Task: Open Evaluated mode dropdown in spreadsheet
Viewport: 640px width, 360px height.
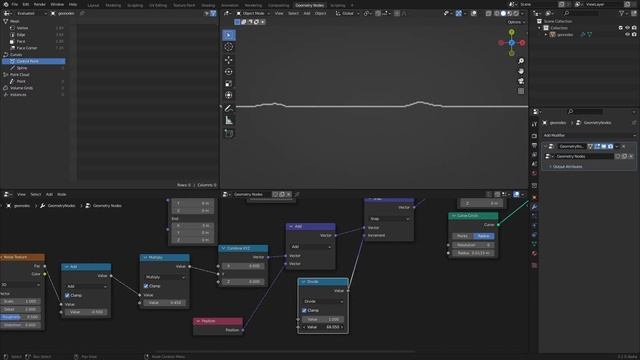Action: [31, 13]
